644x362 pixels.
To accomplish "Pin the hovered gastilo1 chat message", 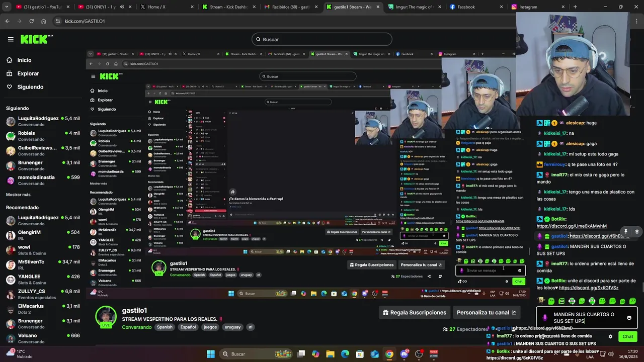I will coord(626,232).
